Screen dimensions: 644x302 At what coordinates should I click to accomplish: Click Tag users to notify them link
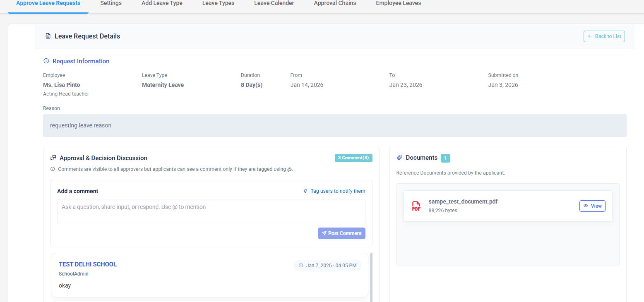(x=338, y=191)
